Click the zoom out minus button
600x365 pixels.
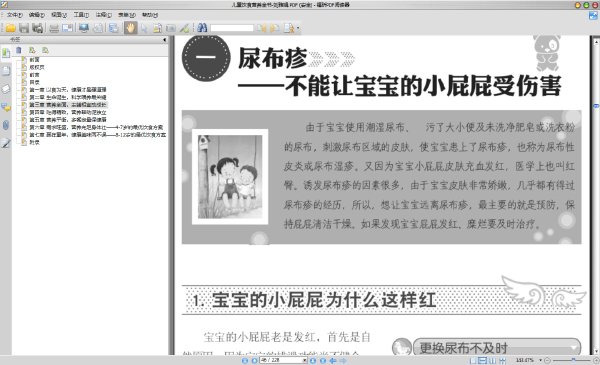click(547, 360)
